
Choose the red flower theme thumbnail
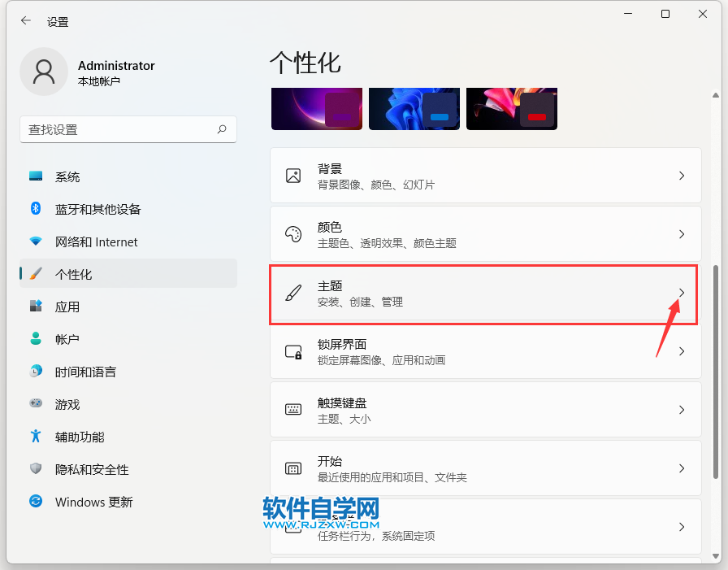tap(511, 109)
